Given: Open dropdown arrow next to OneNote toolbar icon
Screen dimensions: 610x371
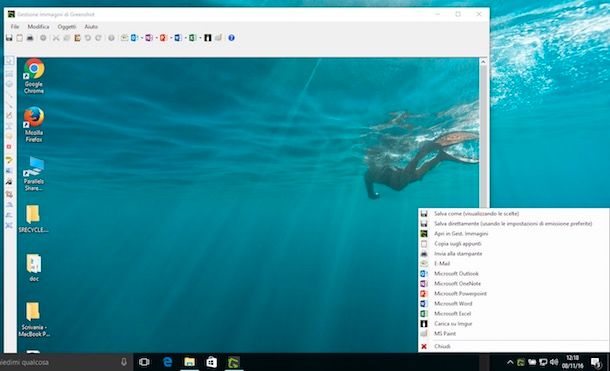Looking at the screenshot, I should 156,38.
